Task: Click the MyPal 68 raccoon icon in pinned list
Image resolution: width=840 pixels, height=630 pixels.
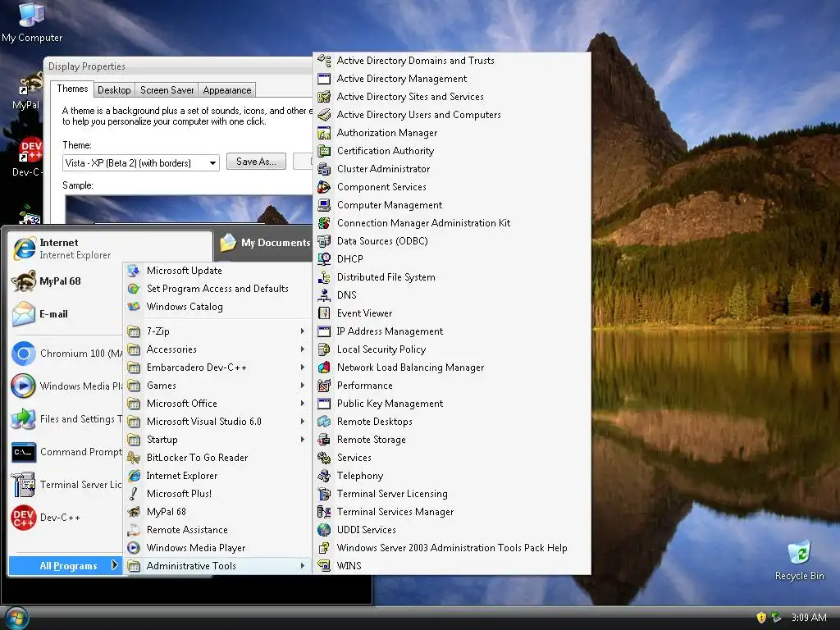Action: pyautogui.click(x=24, y=281)
